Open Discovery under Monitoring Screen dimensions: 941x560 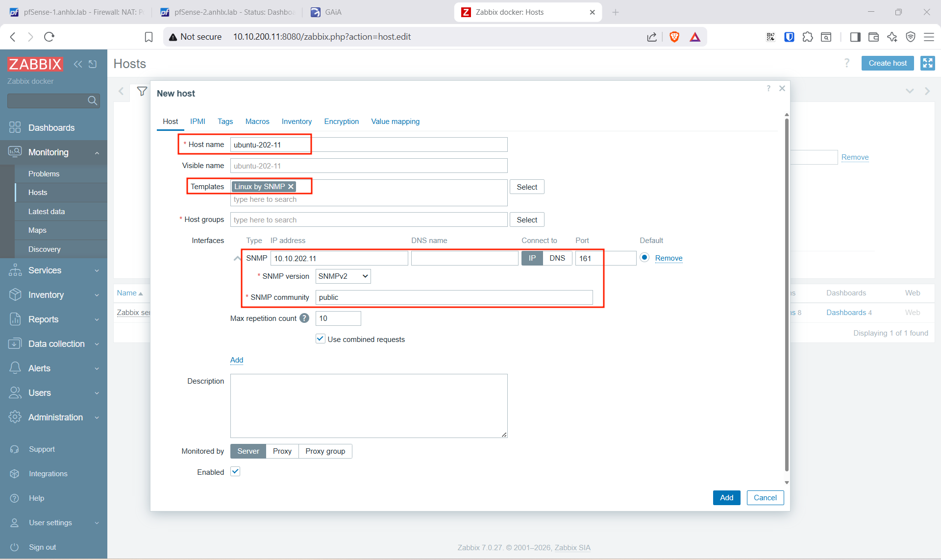coord(45,249)
